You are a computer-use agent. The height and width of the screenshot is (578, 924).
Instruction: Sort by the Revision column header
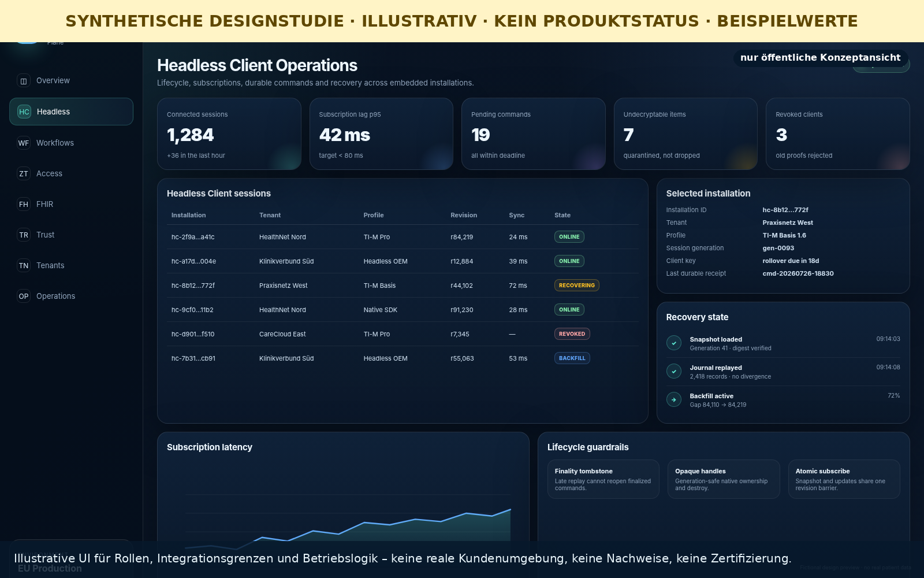tap(464, 215)
